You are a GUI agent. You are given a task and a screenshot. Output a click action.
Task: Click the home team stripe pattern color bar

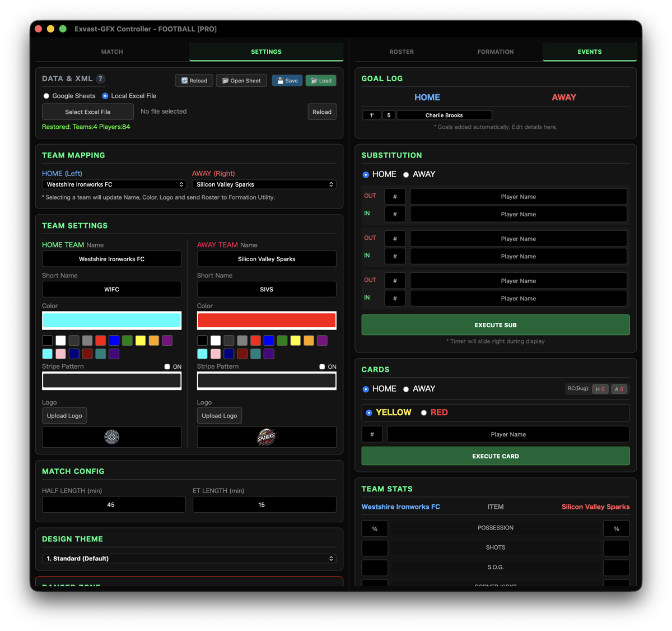112,381
